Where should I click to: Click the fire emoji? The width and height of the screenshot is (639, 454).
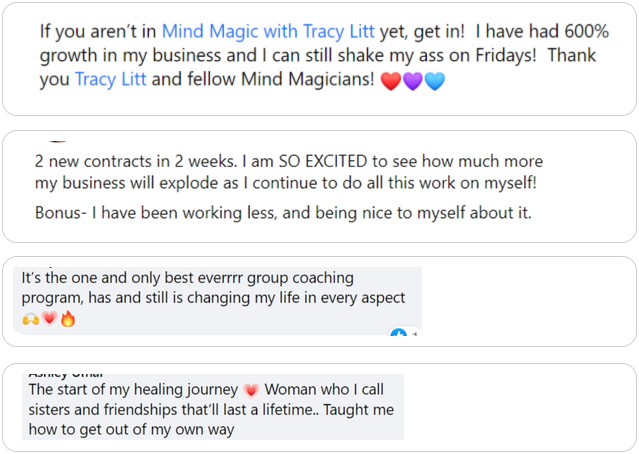click(x=68, y=318)
